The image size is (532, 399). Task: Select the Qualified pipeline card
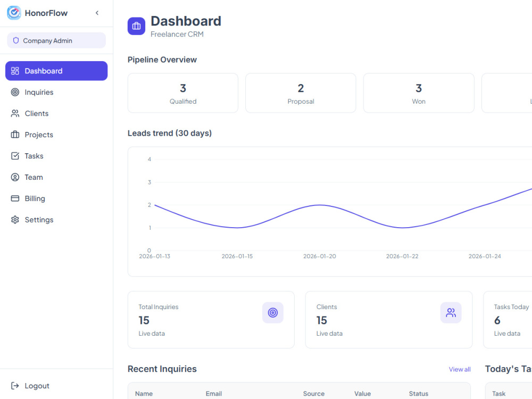pos(183,93)
